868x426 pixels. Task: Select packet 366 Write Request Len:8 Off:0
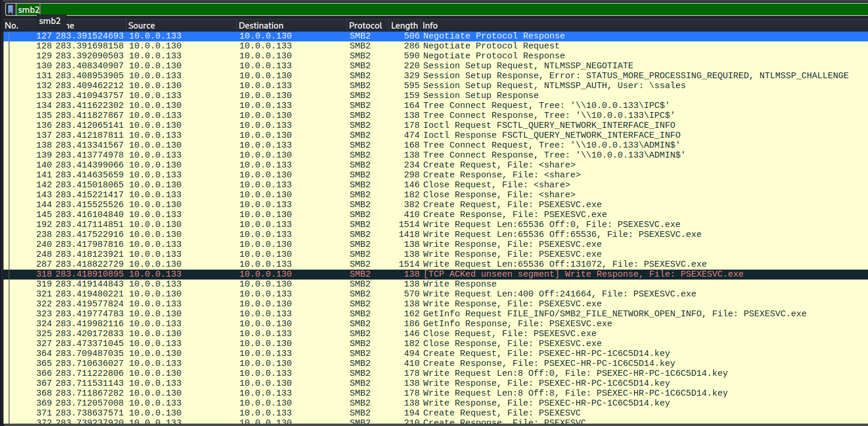[435, 373]
